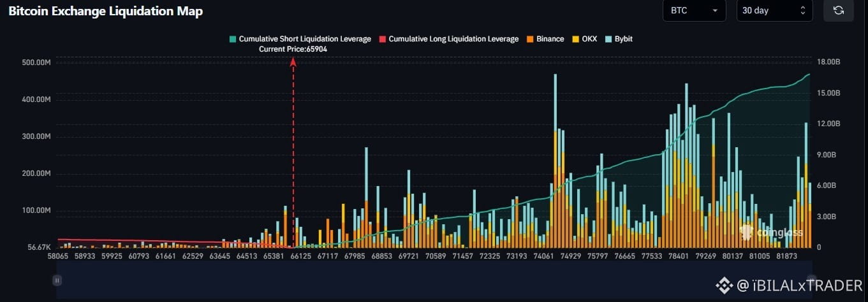Open the BTC coin dropdown

[x=694, y=11]
